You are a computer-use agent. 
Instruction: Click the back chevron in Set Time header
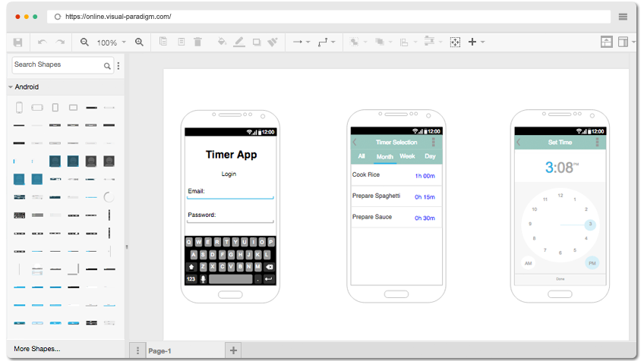pyautogui.click(x=519, y=142)
